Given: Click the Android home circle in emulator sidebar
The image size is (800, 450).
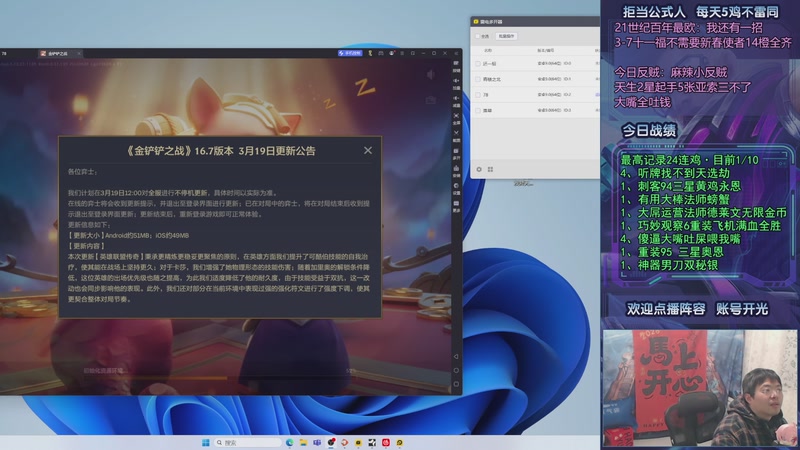Looking at the screenshot, I should [456, 370].
